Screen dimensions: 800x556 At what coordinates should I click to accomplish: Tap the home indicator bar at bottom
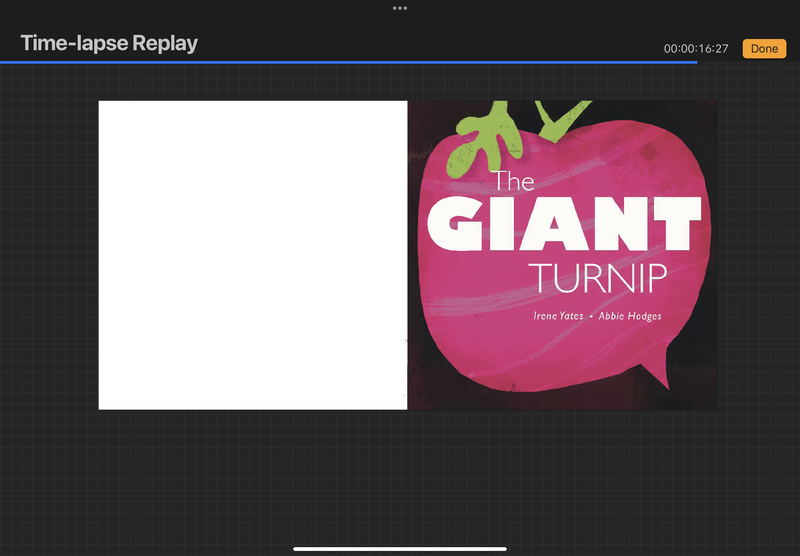[x=400, y=548]
